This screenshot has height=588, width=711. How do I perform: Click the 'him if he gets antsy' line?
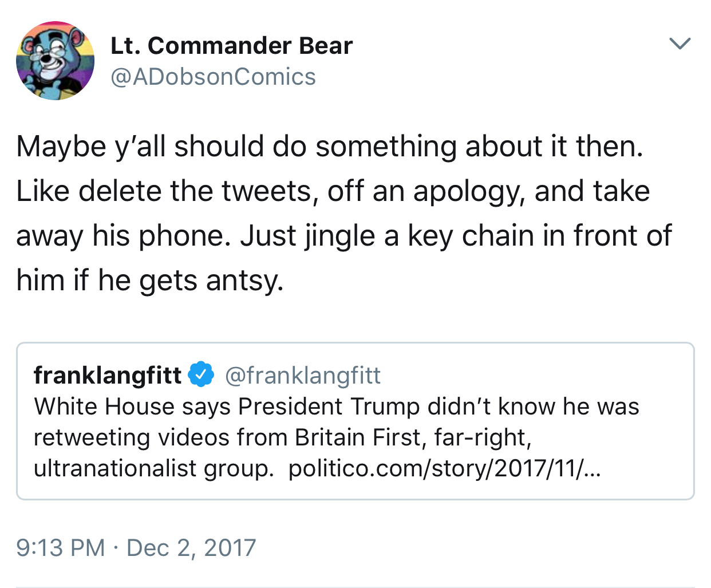coord(150,281)
